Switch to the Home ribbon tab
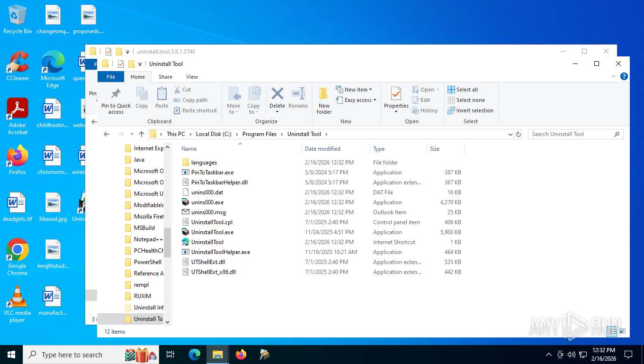Screen dimensions: 644x364 tap(138, 77)
